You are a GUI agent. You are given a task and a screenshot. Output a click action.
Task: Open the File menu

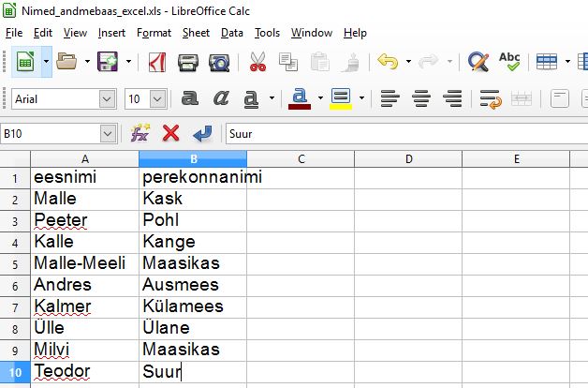pyautogui.click(x=14, y=33)
